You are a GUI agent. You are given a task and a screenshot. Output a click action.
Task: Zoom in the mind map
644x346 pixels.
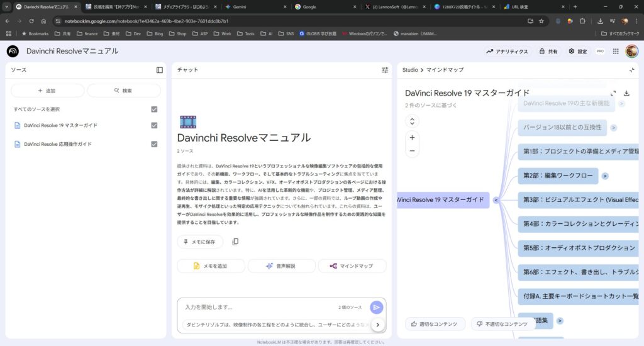click(x=412, y=138)
